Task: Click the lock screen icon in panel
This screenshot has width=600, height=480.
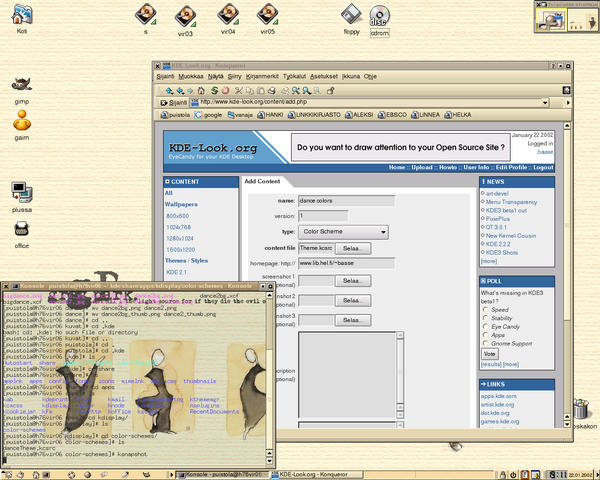Action: click(503, 475)
